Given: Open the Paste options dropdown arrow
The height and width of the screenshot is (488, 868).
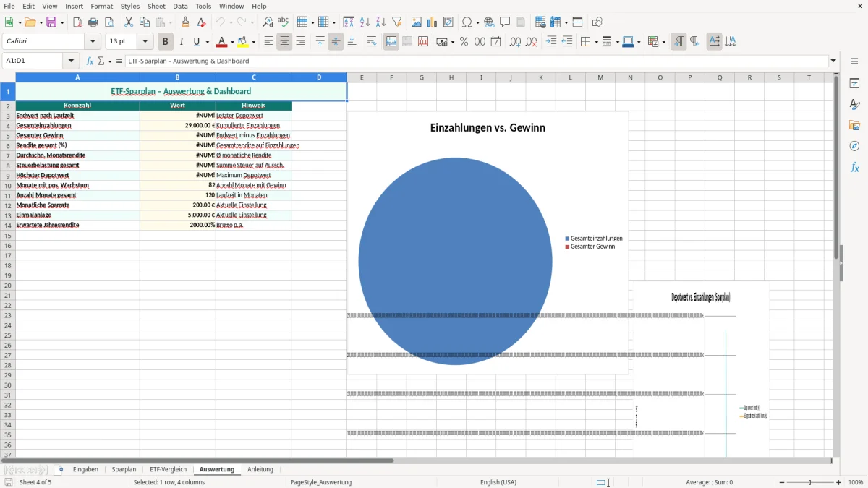Looking at the screenshot, I should pyautogui.click(x=170, y=22).
